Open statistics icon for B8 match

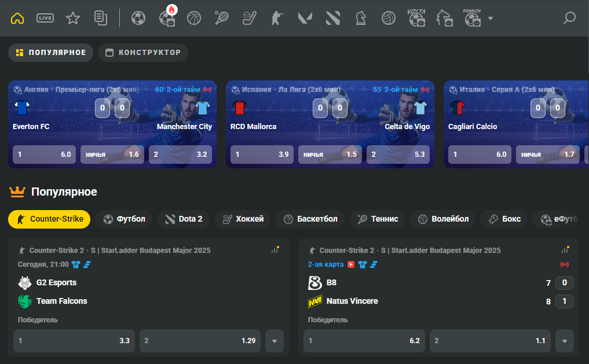pyautogui.click(x=565, y=250)
